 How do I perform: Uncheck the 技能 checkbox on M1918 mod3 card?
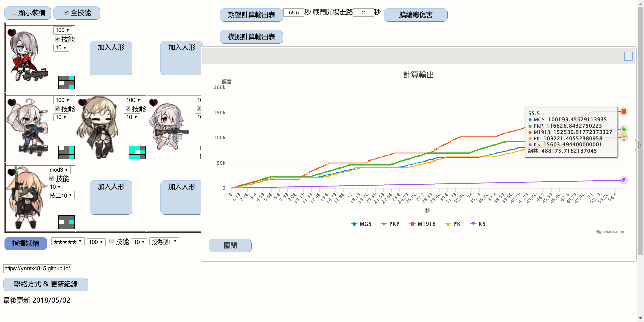[52, 178]
